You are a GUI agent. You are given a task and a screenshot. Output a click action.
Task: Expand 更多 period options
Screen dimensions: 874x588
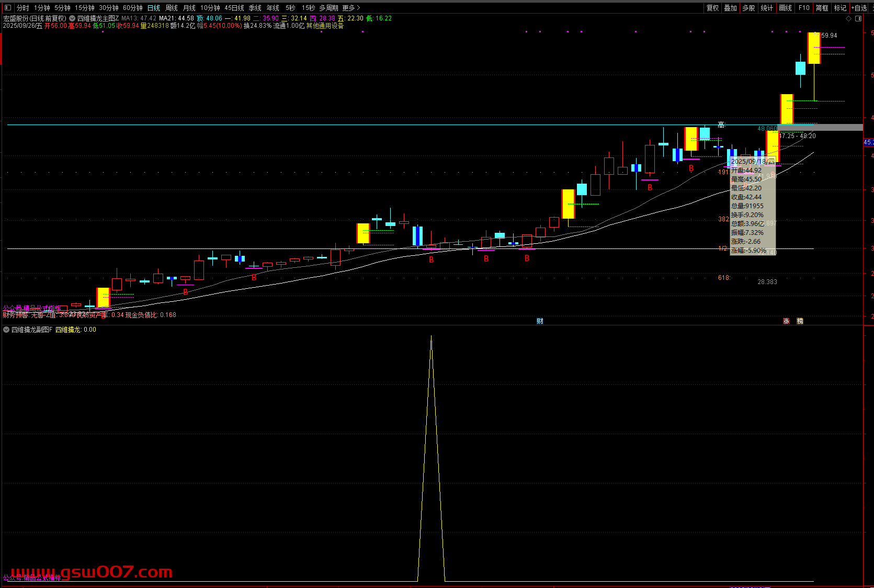click(351, 8)
